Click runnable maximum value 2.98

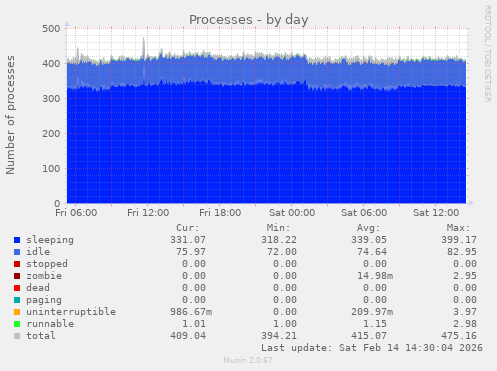465,324
